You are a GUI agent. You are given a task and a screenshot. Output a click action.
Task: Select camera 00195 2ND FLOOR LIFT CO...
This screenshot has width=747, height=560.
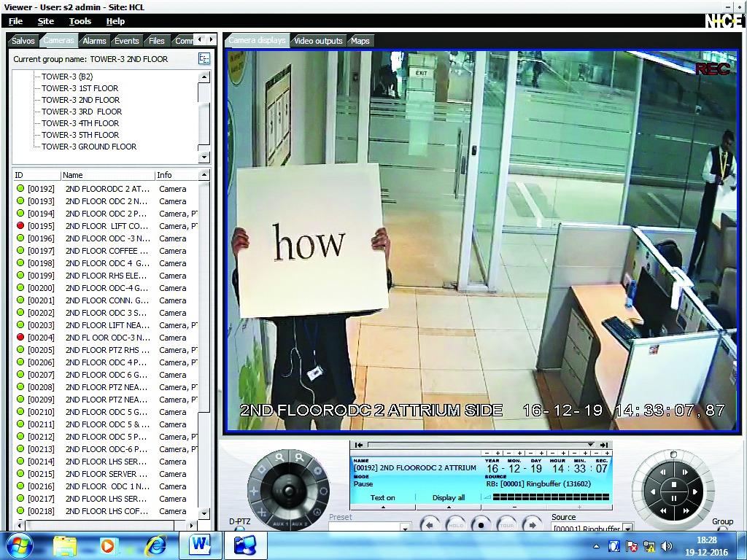coord(107,226)
